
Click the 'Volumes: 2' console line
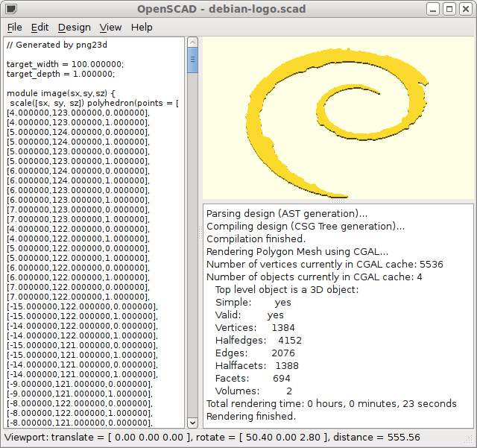tap(253, 391)
